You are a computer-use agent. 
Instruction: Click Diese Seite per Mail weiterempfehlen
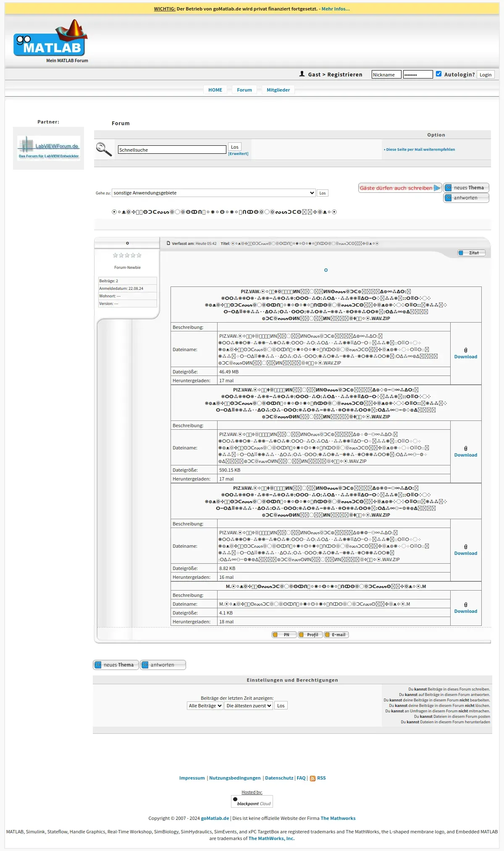420,150
